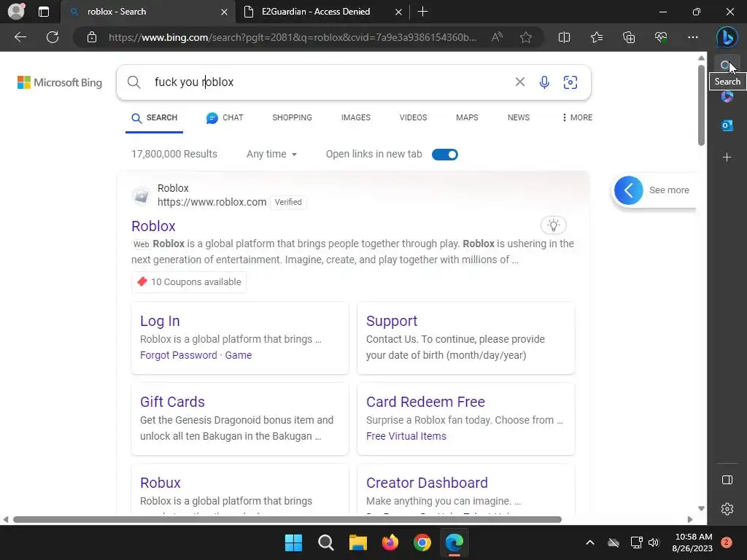This screenshot has height=560, width=747.
Task: Open the Support sitelink
Action: (392, 321)
